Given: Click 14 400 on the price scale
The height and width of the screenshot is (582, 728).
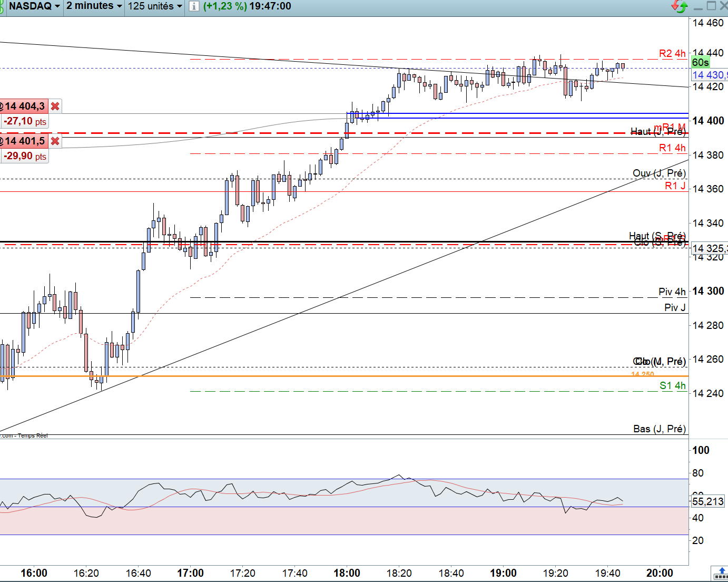Looking at the screenshot, I should click(x=708, y=121).
